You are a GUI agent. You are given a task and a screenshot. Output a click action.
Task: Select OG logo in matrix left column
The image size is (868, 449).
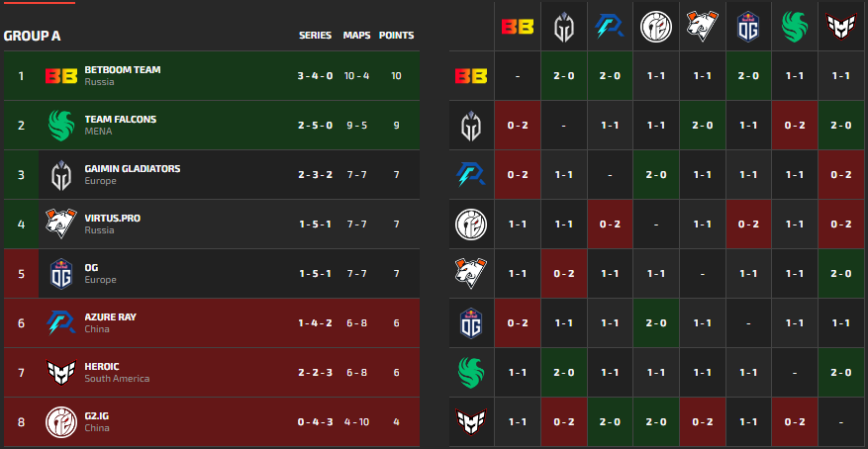pyautogui.click(x=471, y=323)
